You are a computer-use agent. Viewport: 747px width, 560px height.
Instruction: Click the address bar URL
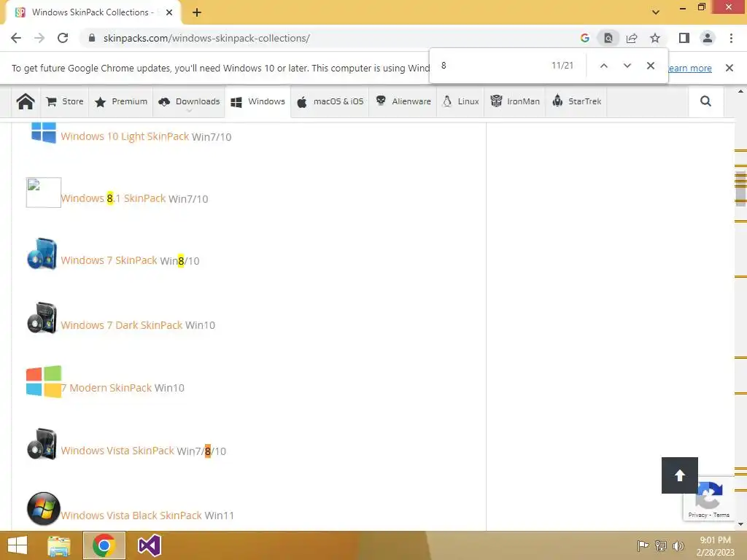[206, 38]
